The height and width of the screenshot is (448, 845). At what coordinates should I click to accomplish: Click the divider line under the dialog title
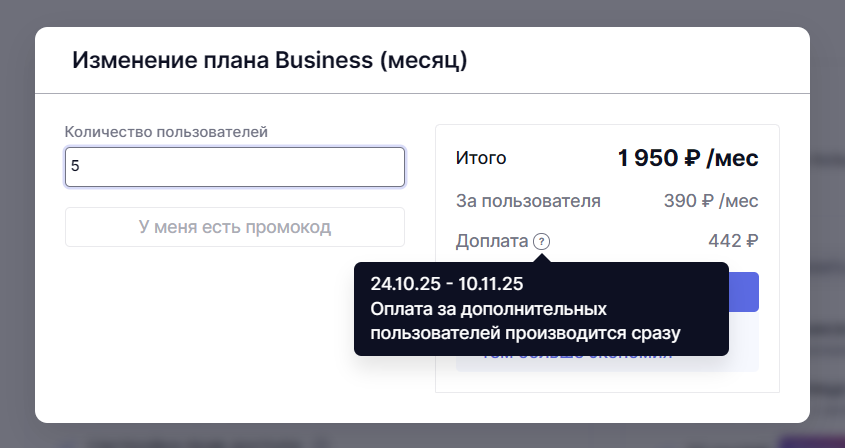point(422,94)
